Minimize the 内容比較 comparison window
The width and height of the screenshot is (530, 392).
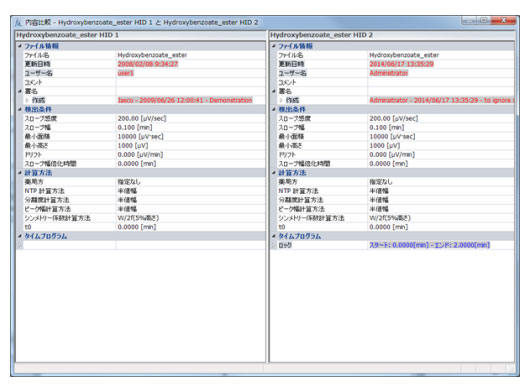(469, 21)
